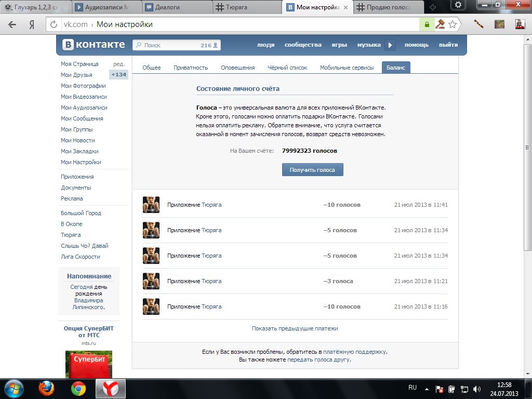Screen dimensions: 532x399
Task: Click the power plug tray icon
Action: [x=451, y=389]
